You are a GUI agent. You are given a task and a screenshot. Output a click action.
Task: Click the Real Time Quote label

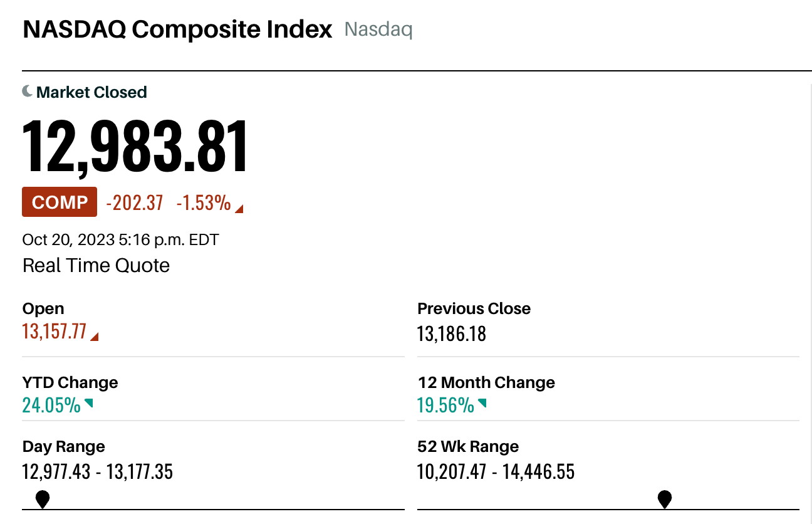coord(96,265)
